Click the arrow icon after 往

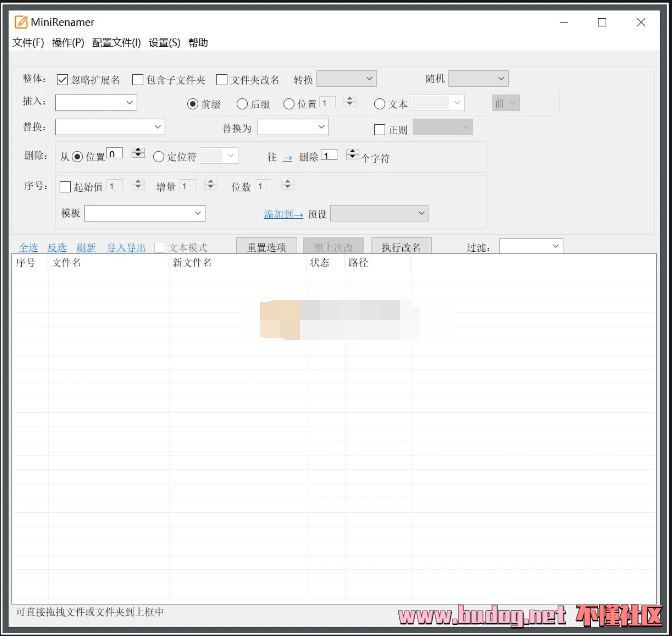[287, 158]
